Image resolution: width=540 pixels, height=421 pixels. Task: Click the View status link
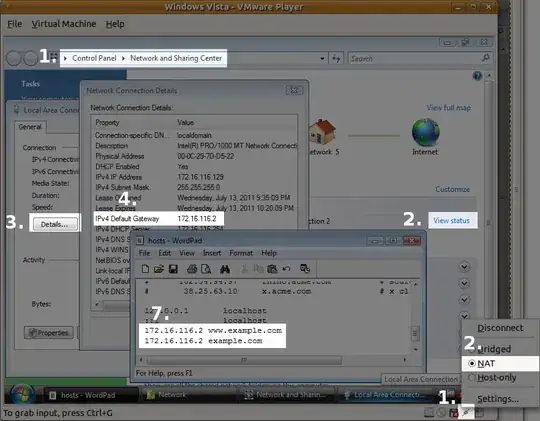(x=451, y=220)
